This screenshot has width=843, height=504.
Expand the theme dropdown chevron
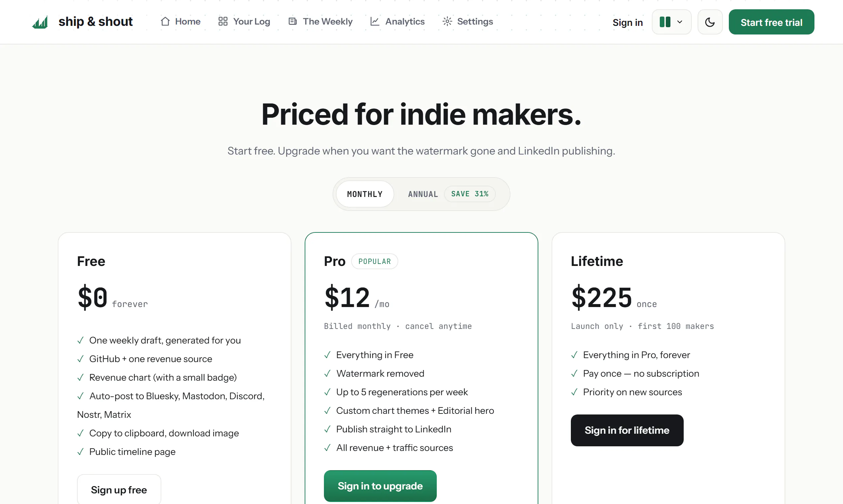point(679,22)
